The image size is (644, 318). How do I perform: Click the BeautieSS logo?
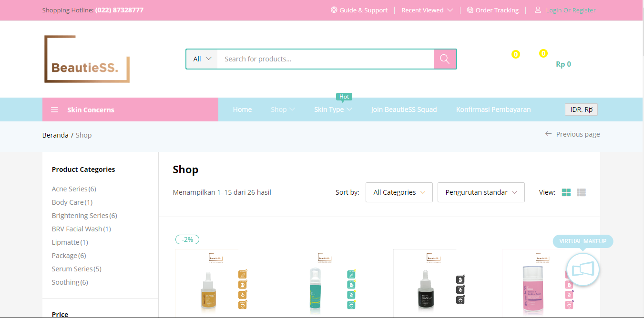(87, 59)
